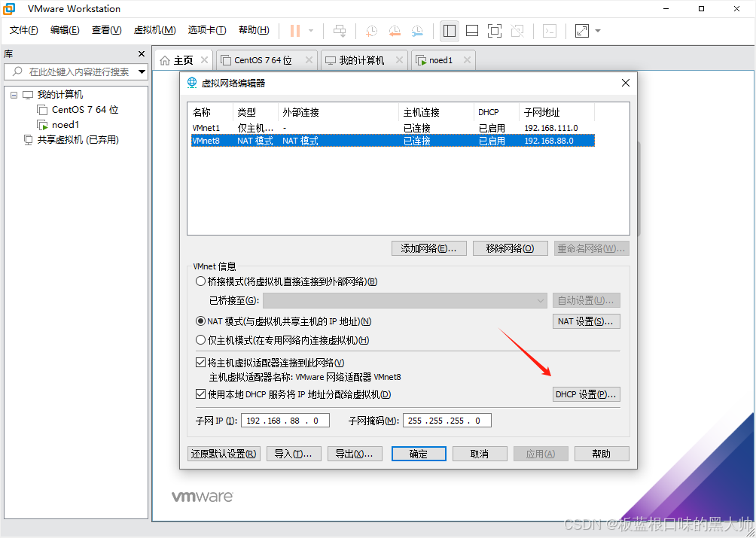Take a snapshot of the virtual machine
The image size is (756, 538).
371,31
